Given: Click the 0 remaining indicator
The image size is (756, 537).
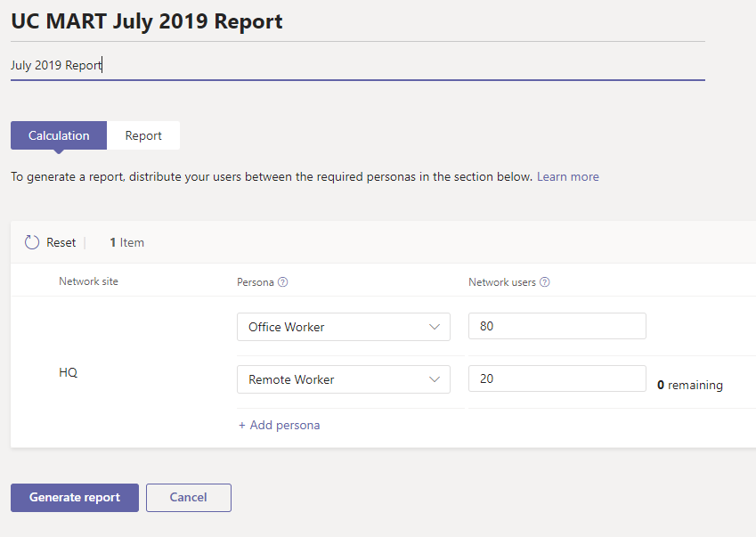Looking at the screenshot, I should tap(689, 386).
